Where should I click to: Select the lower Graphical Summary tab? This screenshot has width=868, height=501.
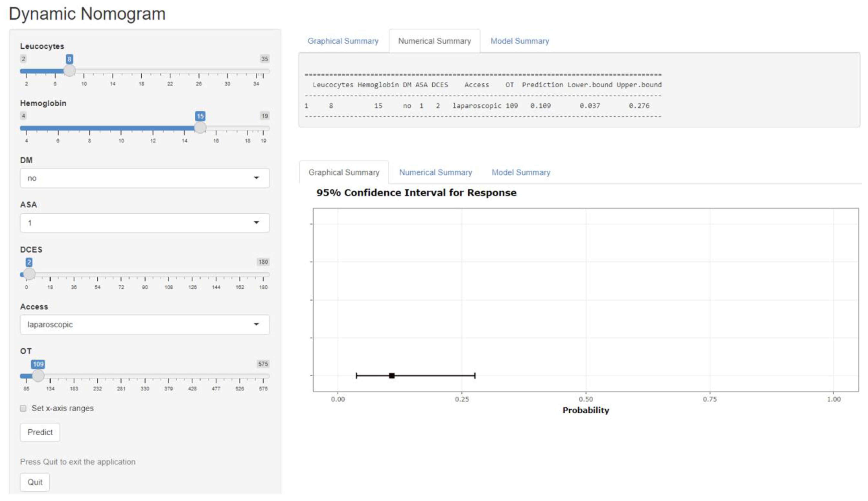click(x=344, y=172)
